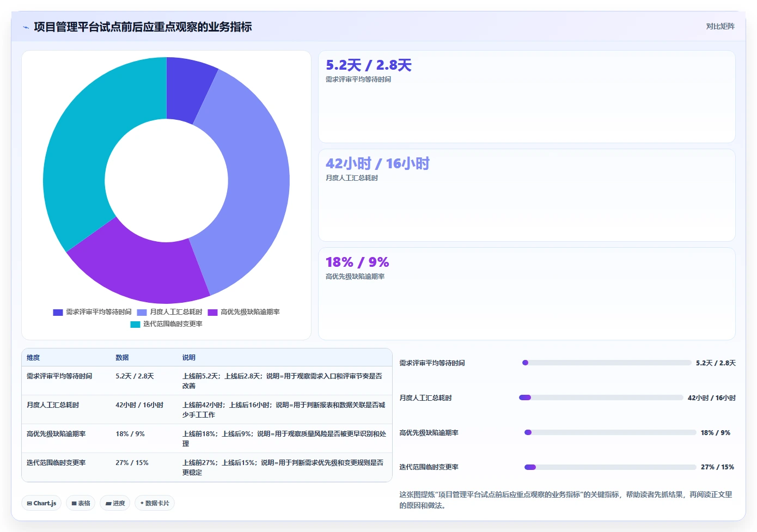Click 高优先级缺陷逾期率 label in third card

point(355,277)
